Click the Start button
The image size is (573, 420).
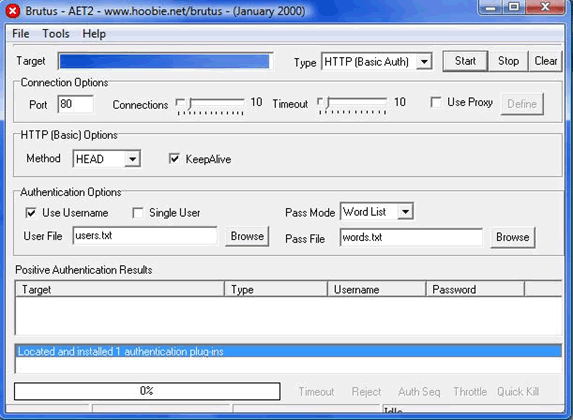pos(465,61)
